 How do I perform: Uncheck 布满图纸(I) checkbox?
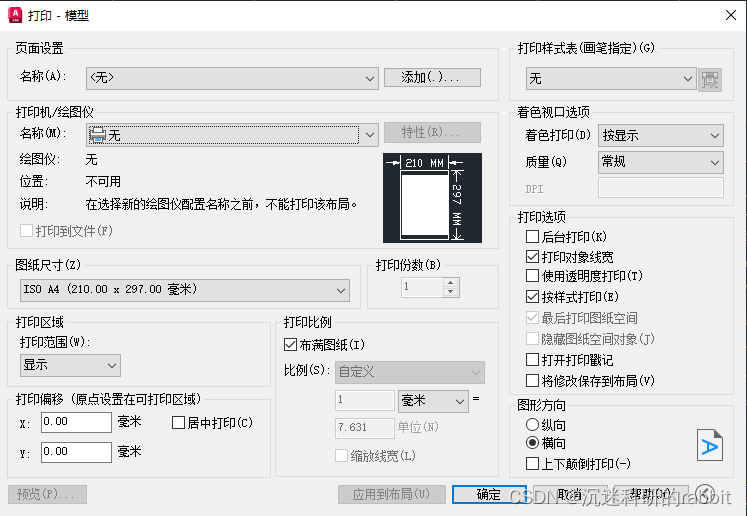pos(290,344)
